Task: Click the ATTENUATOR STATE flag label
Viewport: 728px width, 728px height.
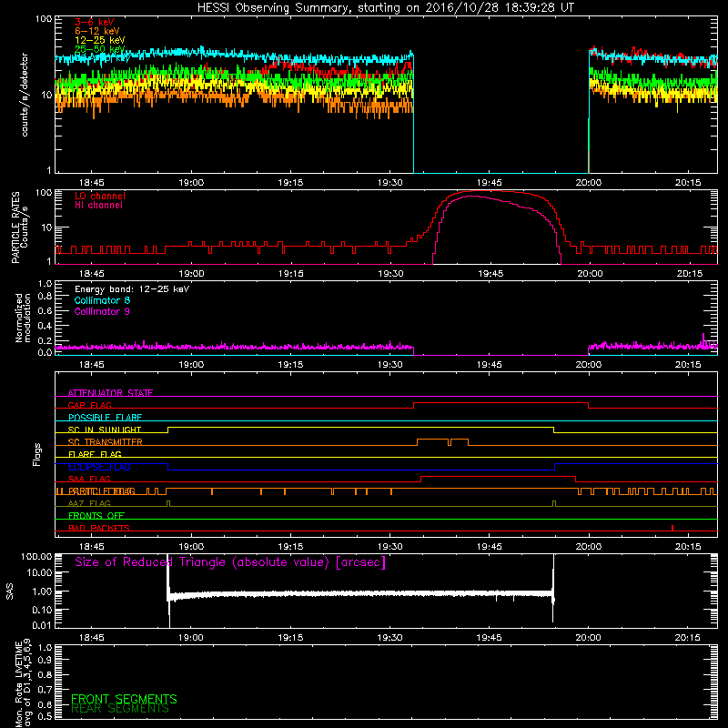Action: click(110, 393)
